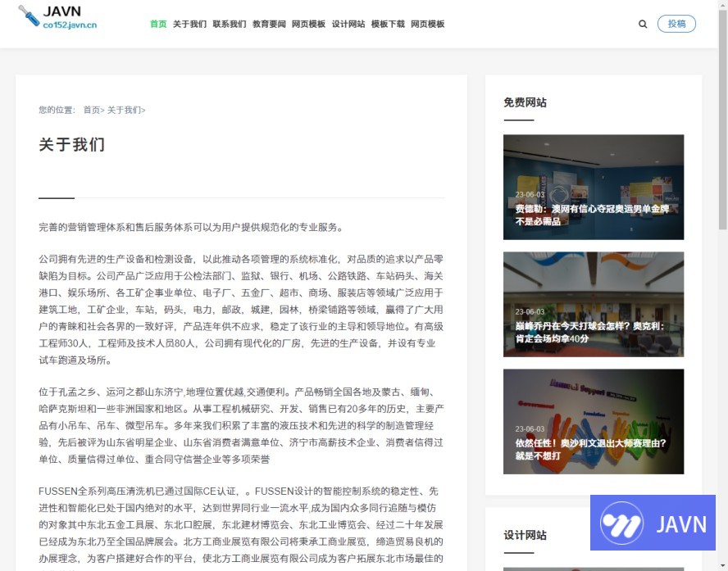Click paragraph starting 完善的营销管理体系
Image resolution: width=728 pixels, height=571 pixels.
(191, 227)
